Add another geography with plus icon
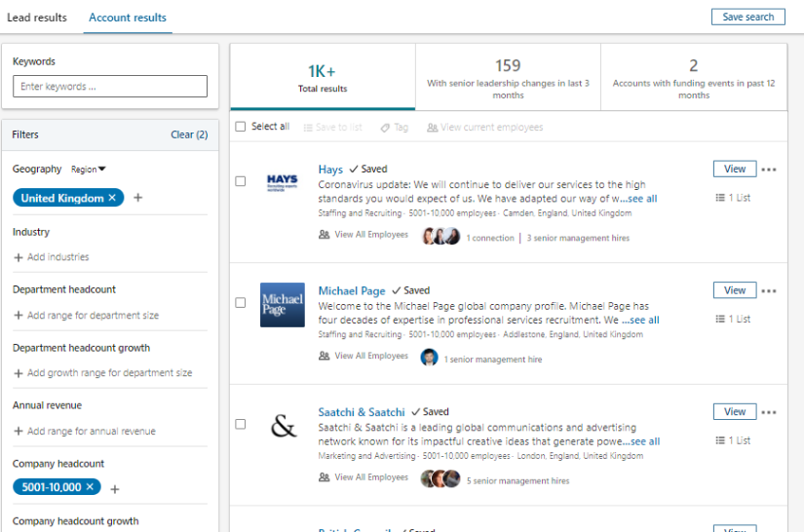The height and width of the screenshot is (532, 804). 138,198
